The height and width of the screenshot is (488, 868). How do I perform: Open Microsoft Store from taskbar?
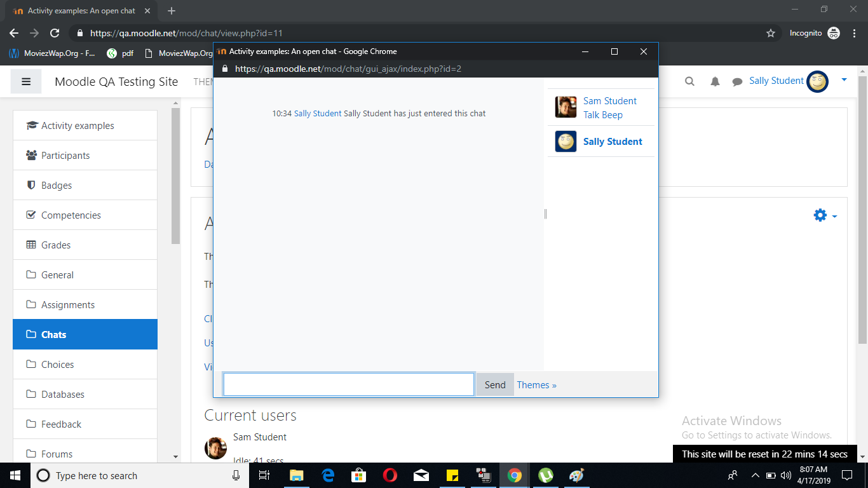pyautogui.click(x=359, y=475)
